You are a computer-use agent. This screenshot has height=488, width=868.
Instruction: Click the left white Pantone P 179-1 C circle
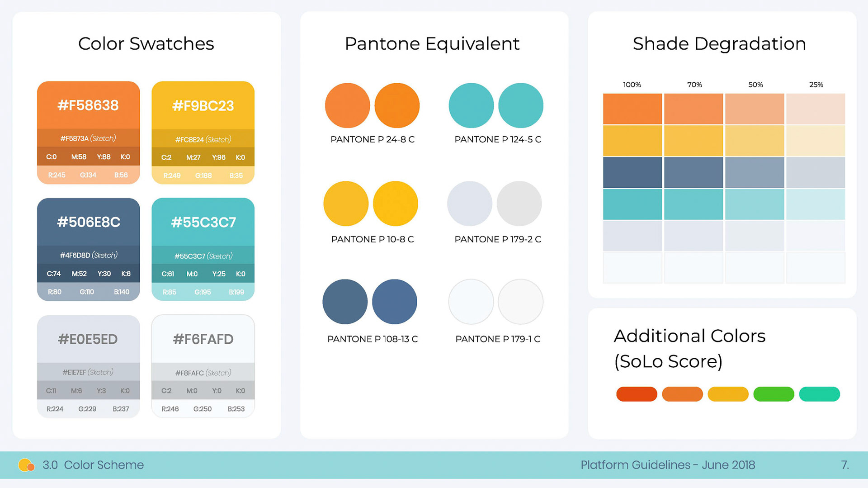point(471,302)
